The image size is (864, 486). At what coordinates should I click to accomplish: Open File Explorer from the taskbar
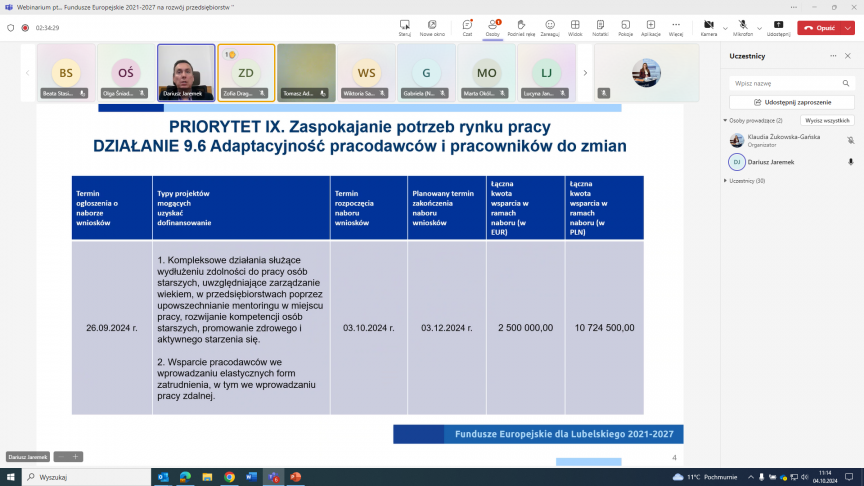207,477
